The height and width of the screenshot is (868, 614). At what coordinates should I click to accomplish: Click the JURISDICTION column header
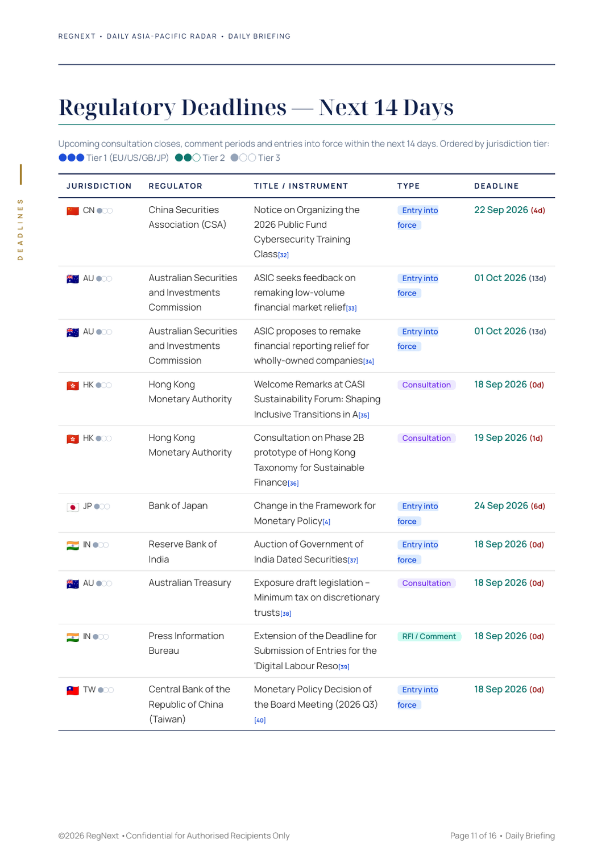tap(99, 186)
